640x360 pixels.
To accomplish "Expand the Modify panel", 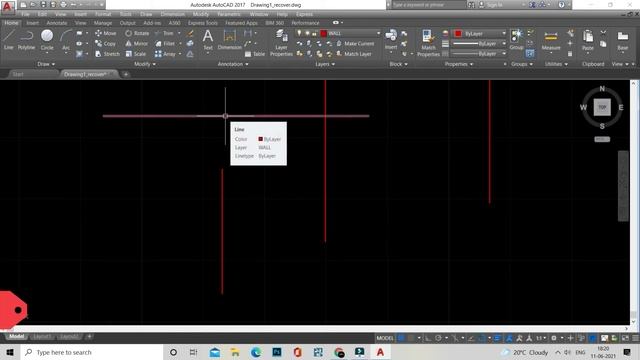I will pos(145,64).
